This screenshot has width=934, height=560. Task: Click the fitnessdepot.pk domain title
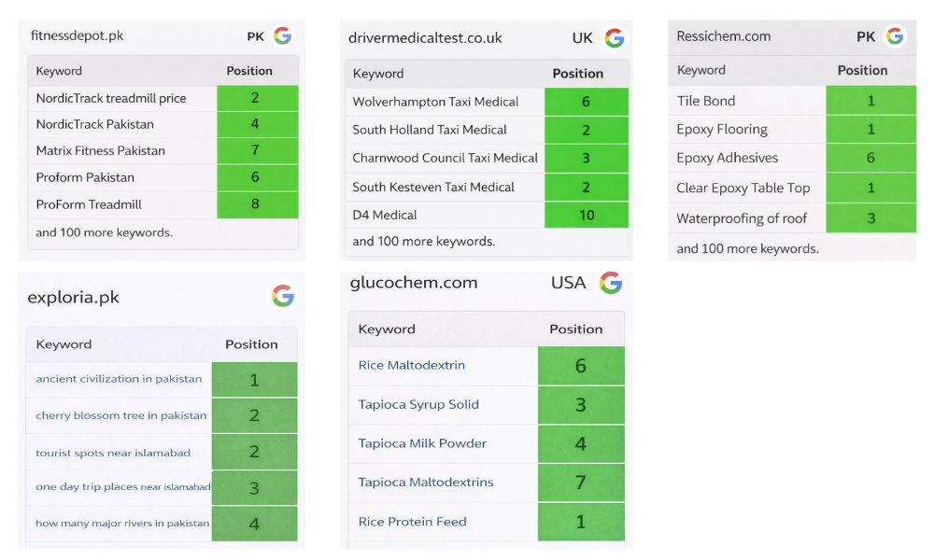[x=77, y=36]
